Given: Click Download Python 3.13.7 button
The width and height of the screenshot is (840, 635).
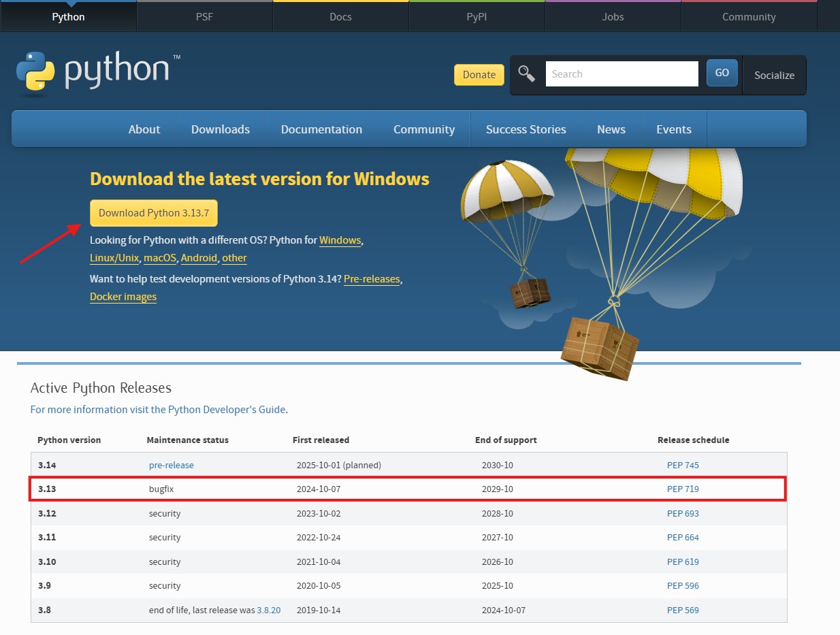Looking at the screenshot, I should pos(154,213).
